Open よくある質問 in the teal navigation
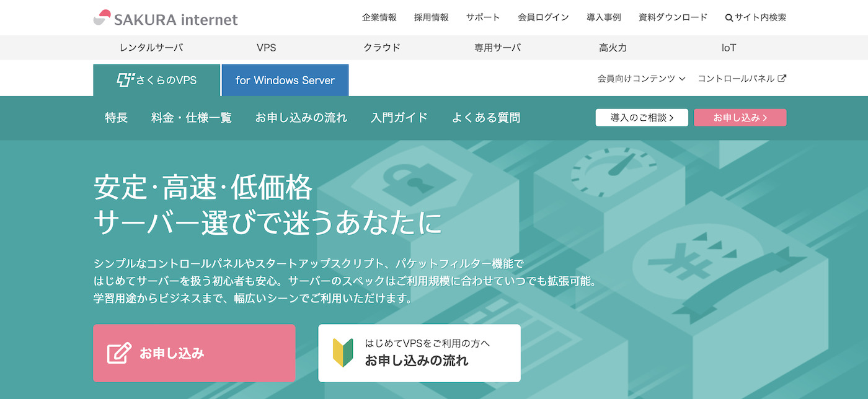The image size is (868, 399). tap(485, 117)
